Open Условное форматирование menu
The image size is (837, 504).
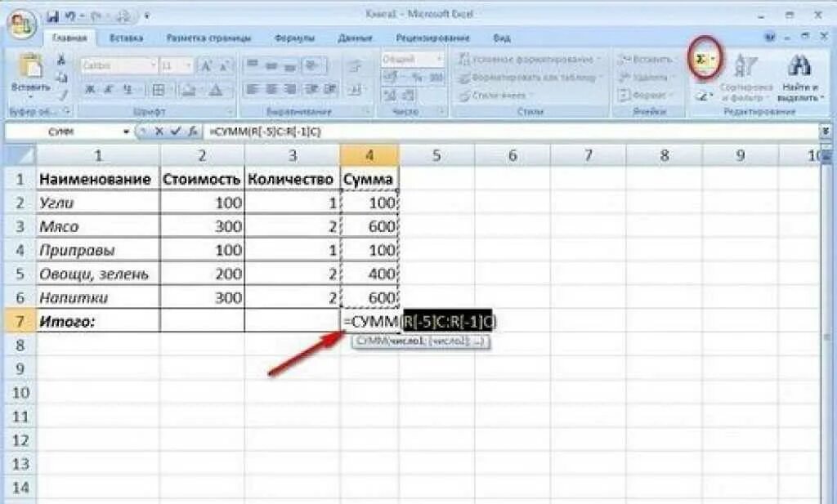[x=529, y=59]
